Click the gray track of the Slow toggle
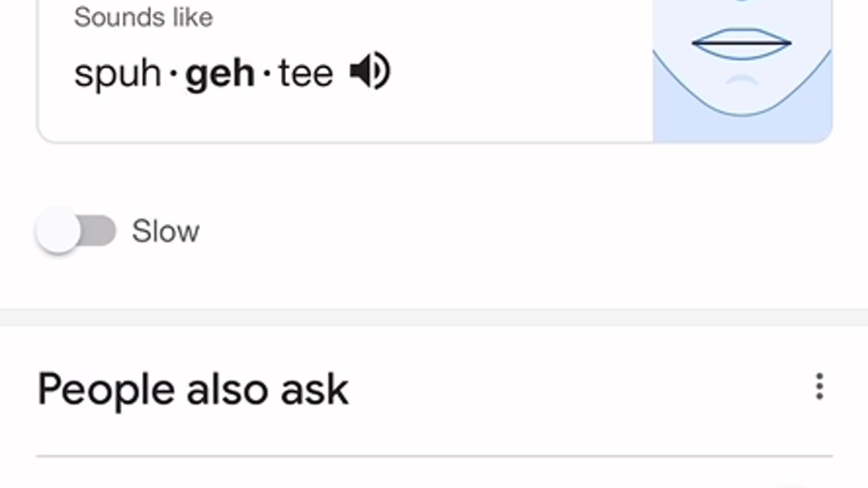 [98, 231]
